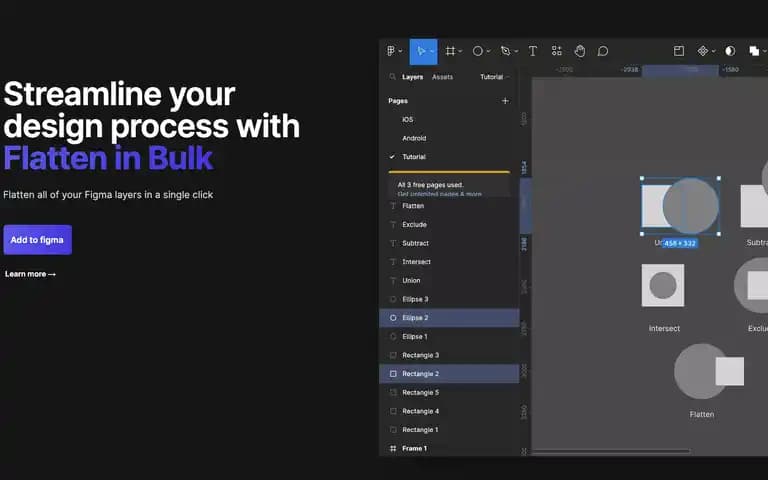Select the Move tool
This screenshot has width=768, height=480.
[421, 51]
